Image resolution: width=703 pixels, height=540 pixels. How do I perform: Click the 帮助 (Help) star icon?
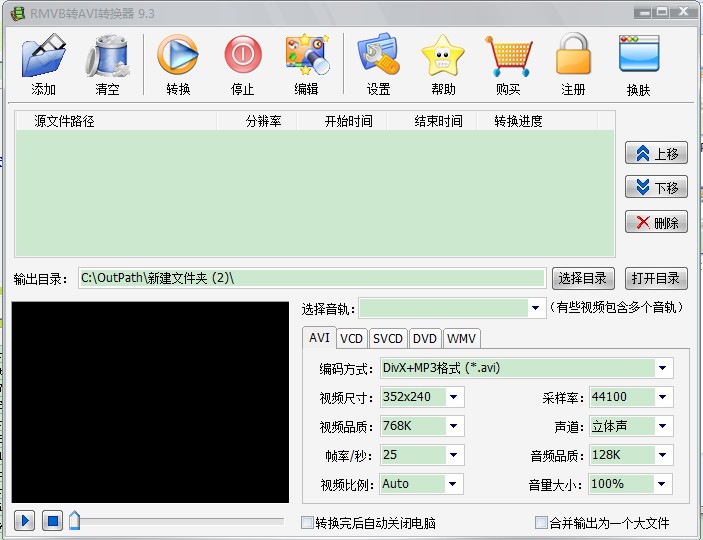coord(443,56)
